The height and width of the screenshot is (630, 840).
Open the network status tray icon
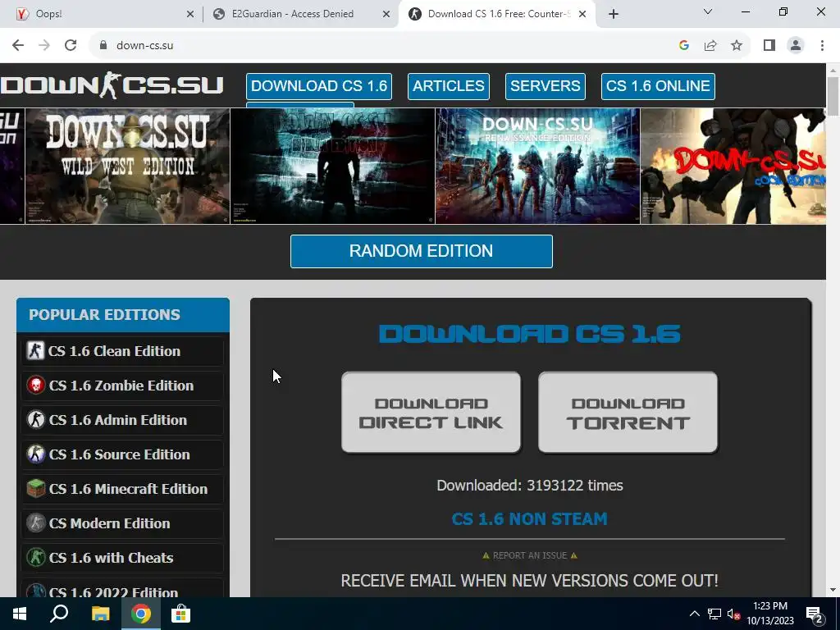[714, 614]
